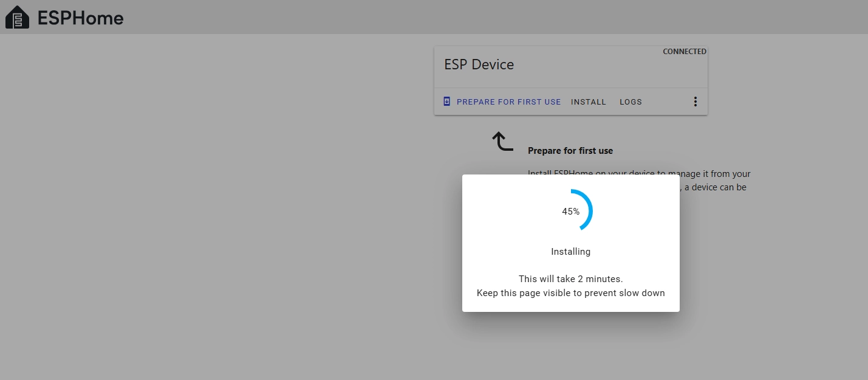Click the curved arrow pointing to the card

(502, 142)
